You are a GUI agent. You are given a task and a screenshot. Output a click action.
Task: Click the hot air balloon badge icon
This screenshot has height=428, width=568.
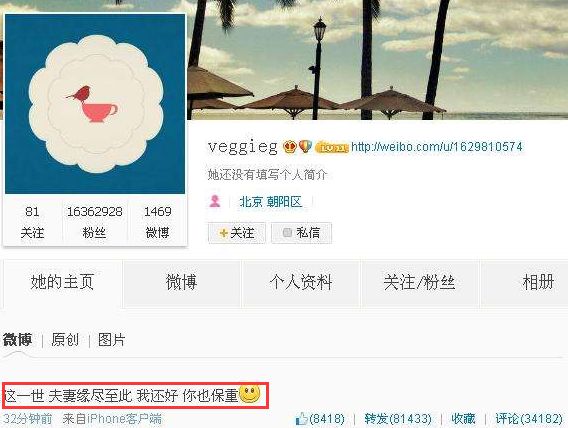tap(305, 146)
